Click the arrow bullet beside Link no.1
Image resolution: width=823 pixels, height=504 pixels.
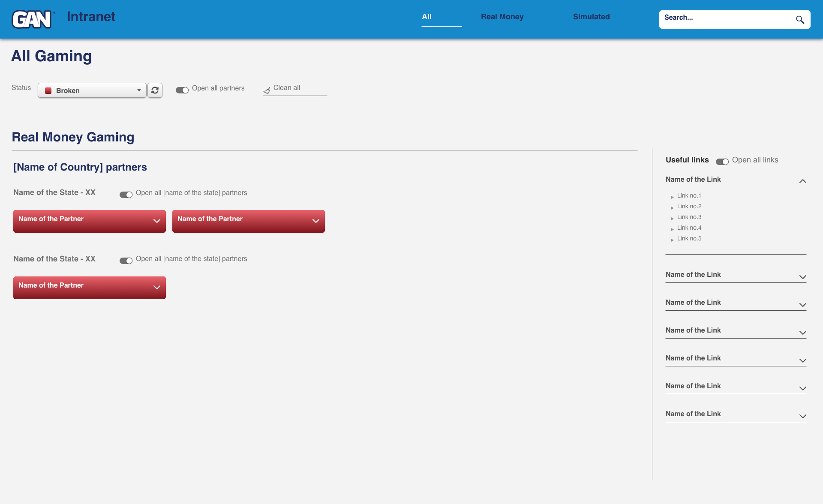pyautogui.click(x=672, y=197)
